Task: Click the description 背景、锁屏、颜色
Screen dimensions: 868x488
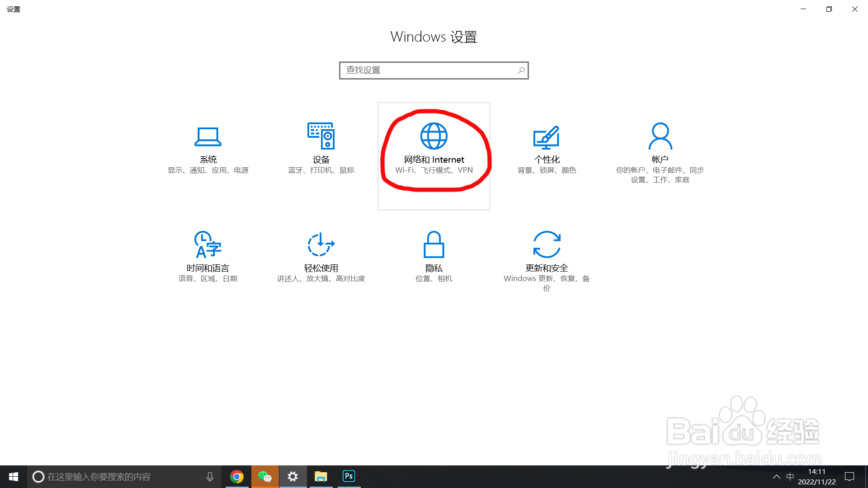Action: (547, 170)
